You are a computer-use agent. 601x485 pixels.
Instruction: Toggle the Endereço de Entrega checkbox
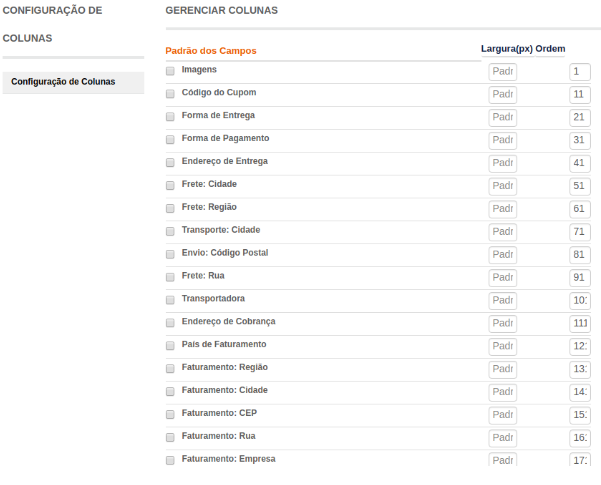point(170,163)
